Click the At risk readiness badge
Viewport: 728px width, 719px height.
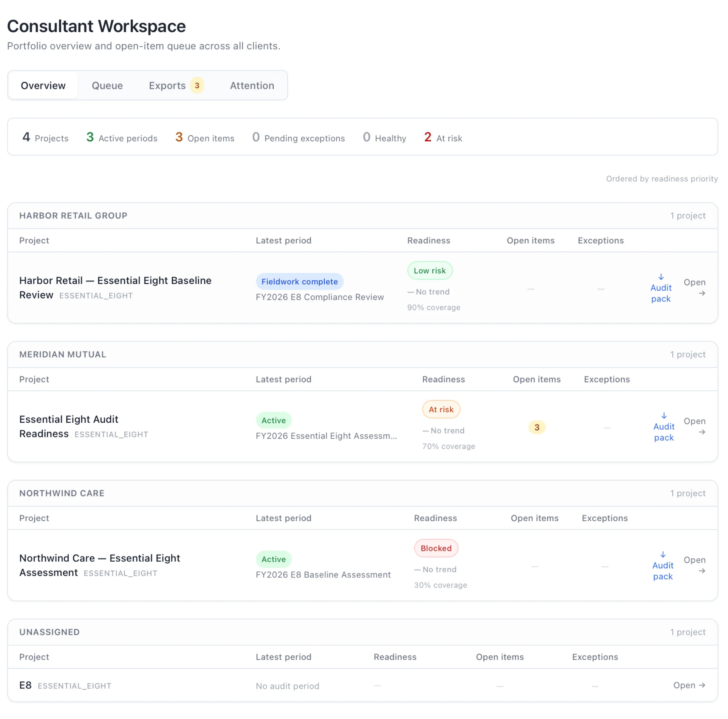[x=441, y=409]
